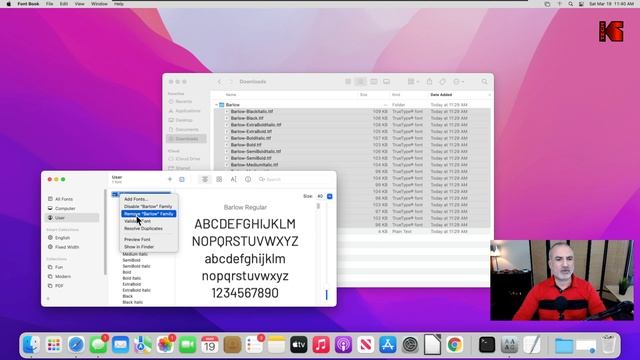Select Downloads in Finder sidebar
Viewport: 640px width, 360px height.
pyautogui.click(x=187, y=139)
